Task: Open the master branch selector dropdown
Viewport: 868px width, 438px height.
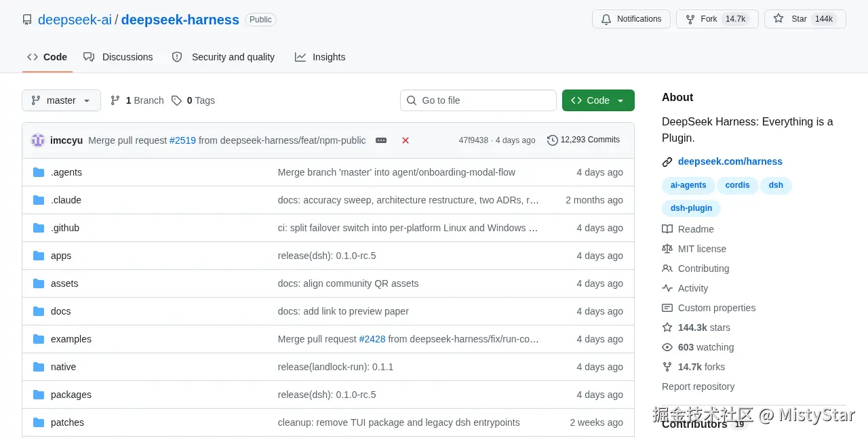Action: click(61, 100)
